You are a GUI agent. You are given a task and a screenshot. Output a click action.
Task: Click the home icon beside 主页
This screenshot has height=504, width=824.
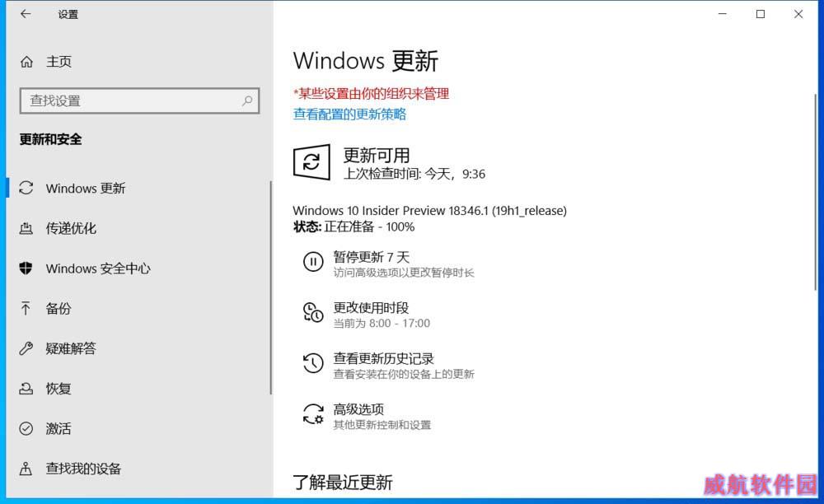[x=26, y=62]
